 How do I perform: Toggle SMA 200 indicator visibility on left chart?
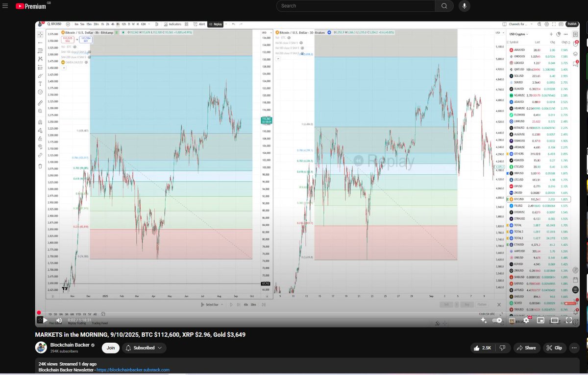click(90, 57)
